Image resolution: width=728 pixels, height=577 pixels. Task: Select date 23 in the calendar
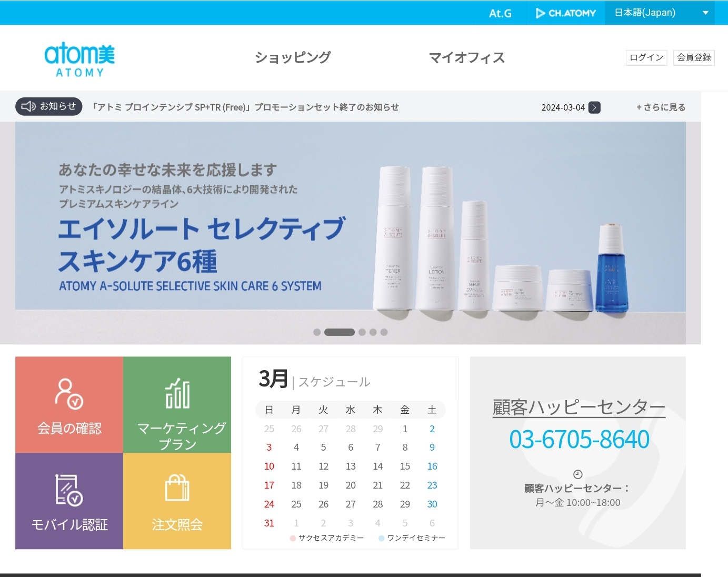432,485
